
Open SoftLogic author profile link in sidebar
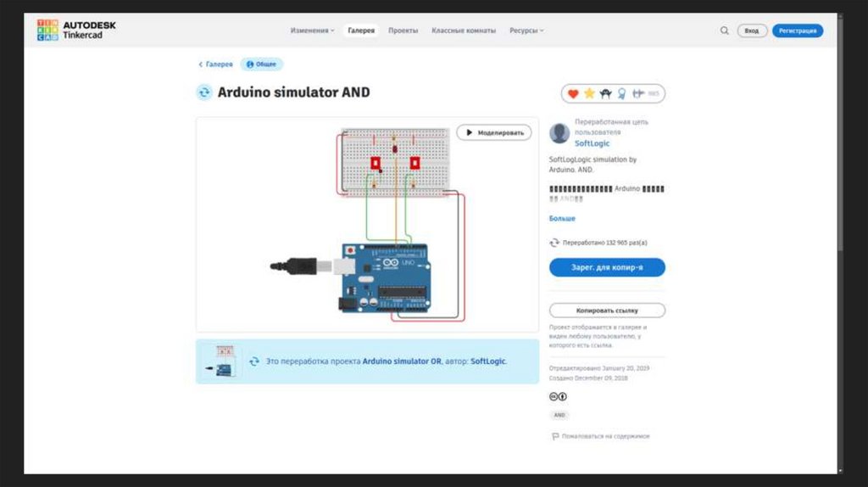(592, 143)
